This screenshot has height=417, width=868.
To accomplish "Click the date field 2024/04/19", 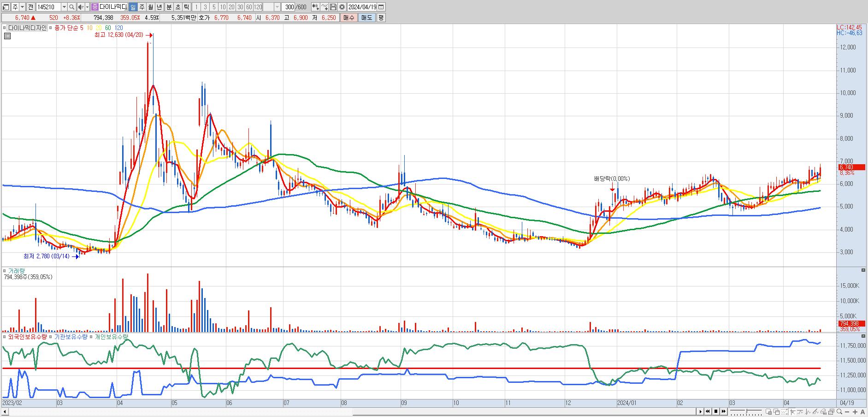I will [362, 7].
